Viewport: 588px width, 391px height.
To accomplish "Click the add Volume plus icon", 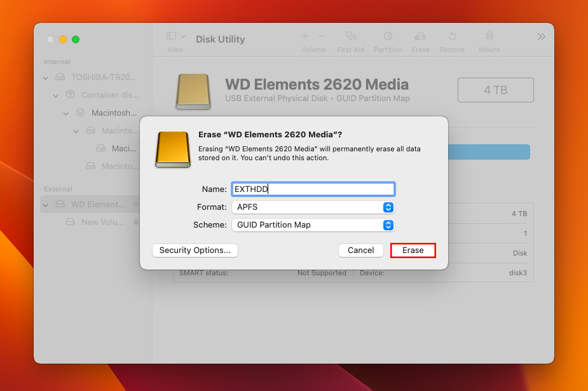I will click(x=305, y=36).
